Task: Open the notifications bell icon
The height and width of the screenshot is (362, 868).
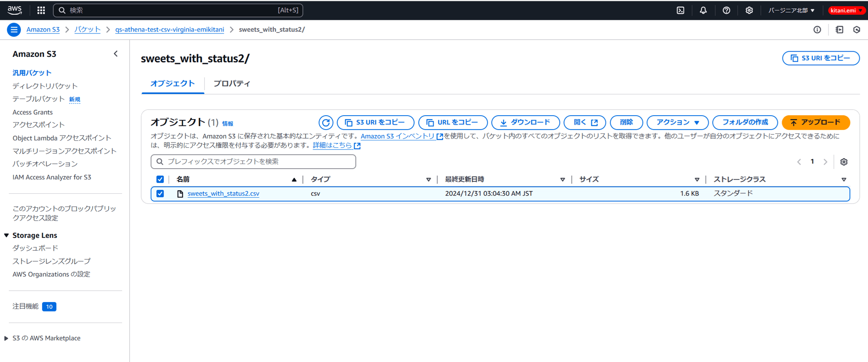Action: point(703,10)
